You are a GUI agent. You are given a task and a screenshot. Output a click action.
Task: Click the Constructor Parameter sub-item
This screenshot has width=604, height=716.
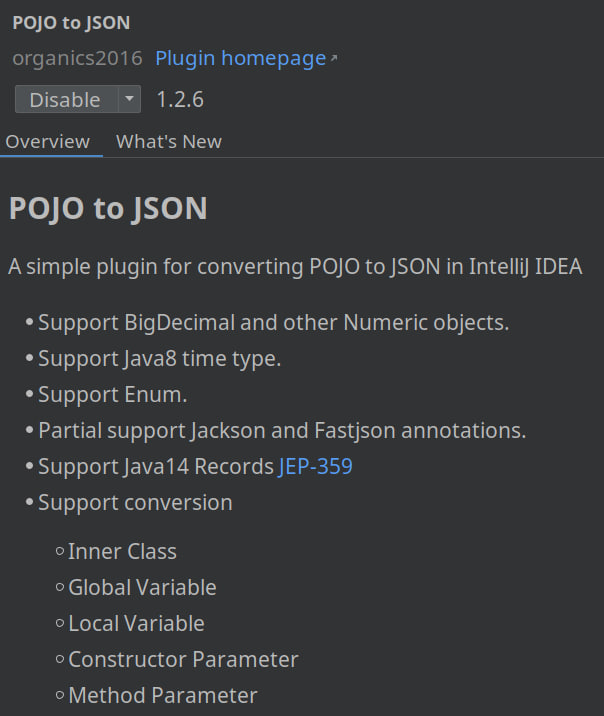coord(183,659)
